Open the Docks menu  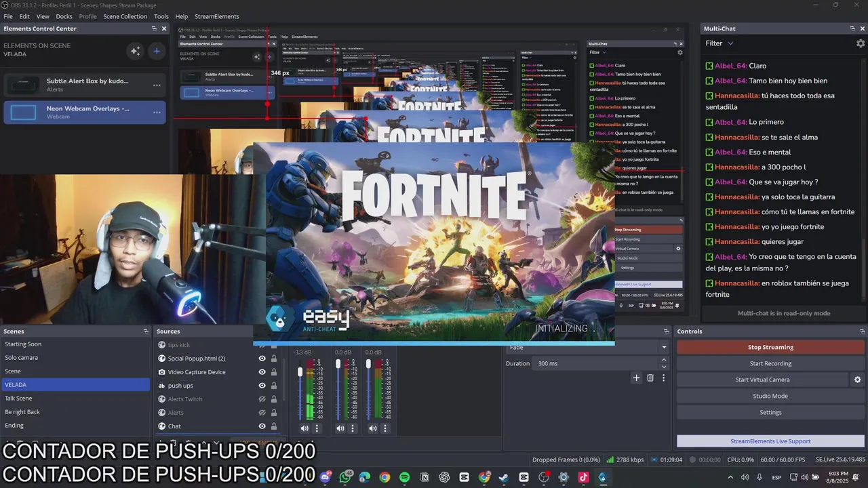pos(64,16)
